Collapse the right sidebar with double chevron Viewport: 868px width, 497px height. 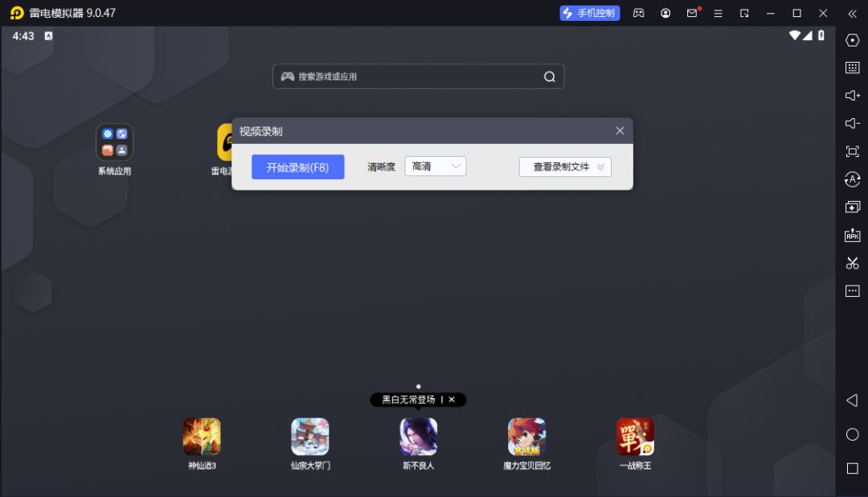click(x=852, y=13)
